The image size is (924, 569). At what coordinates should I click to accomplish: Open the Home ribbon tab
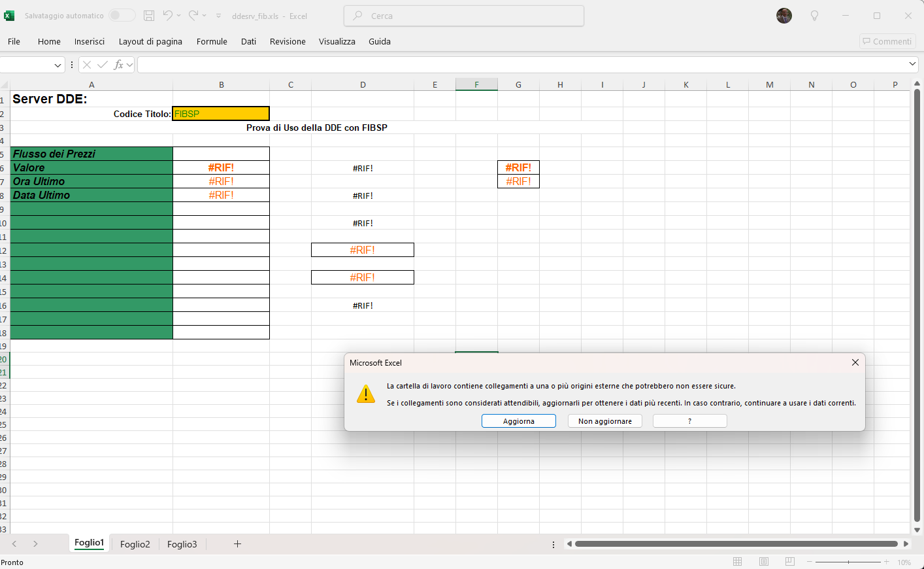(x=49, y=41)
